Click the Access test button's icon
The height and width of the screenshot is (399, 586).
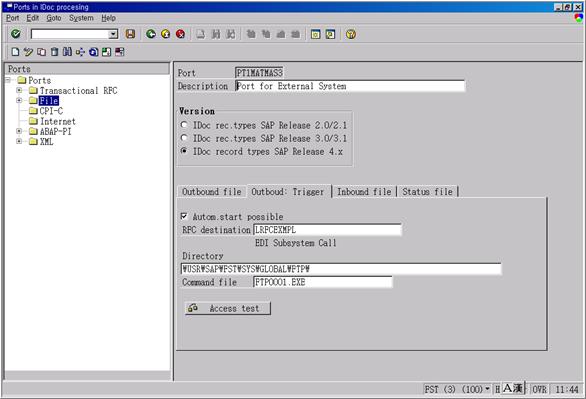click(193, 308)
